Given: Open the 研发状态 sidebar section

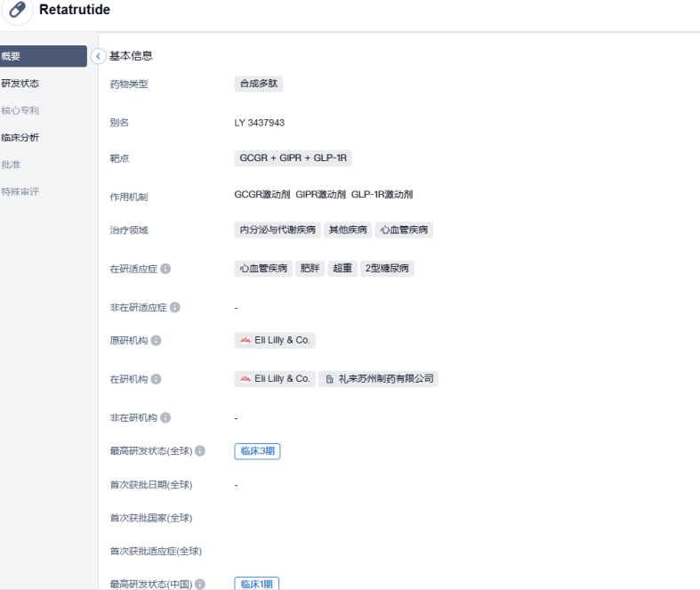Looking at the screenshot, I should pos(20,84).
